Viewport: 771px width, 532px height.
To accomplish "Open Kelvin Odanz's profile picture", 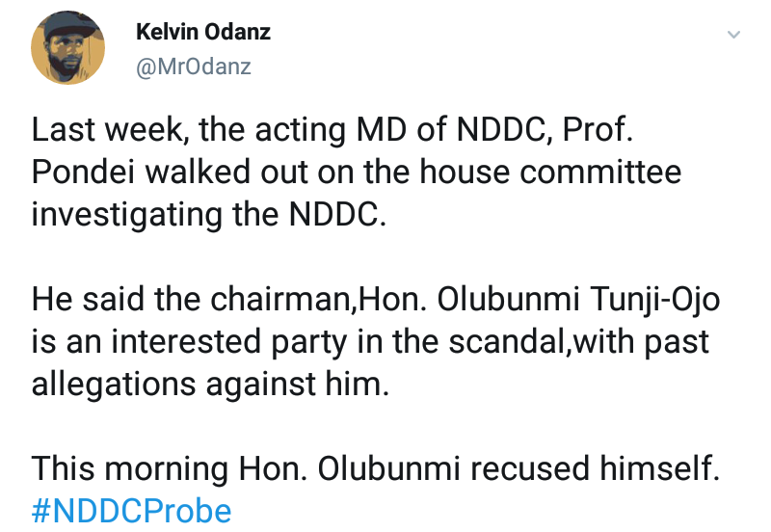I will click(68, 48).
